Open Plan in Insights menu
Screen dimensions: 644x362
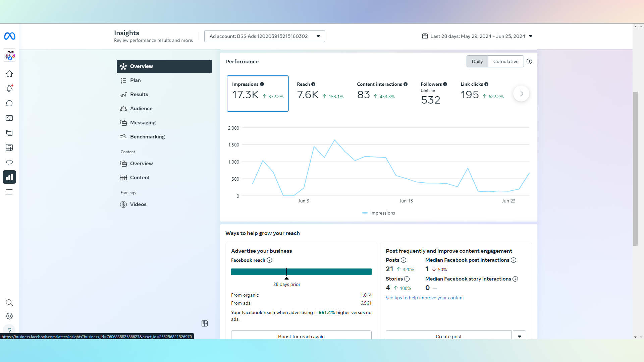[x=164, y=80]
